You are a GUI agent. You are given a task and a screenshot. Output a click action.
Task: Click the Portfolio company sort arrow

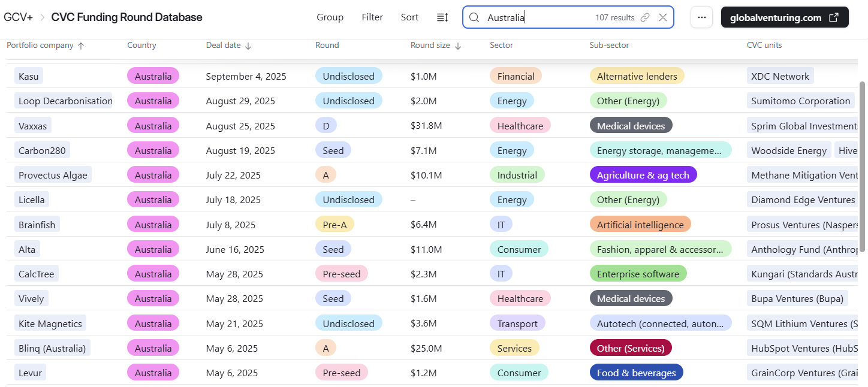(x=82, y=46)
